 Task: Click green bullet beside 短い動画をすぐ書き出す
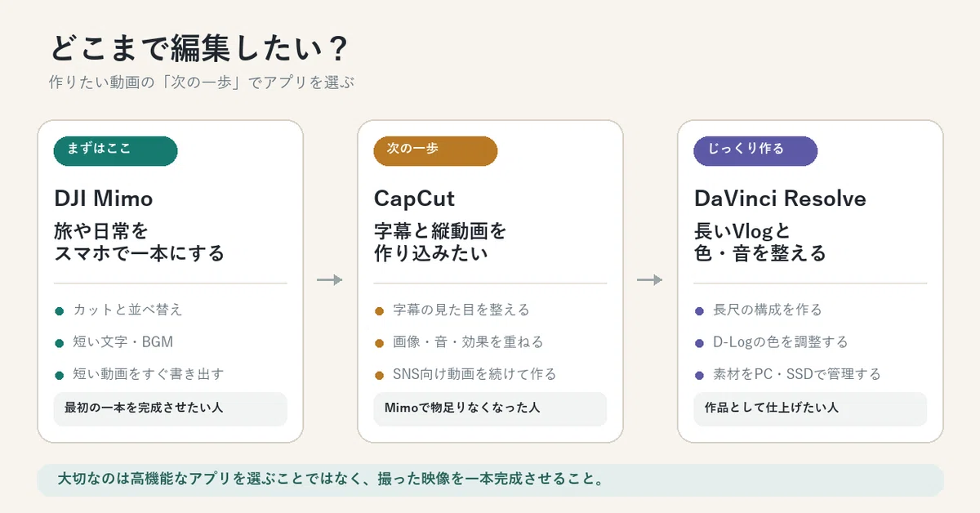(x=59, y=375)
